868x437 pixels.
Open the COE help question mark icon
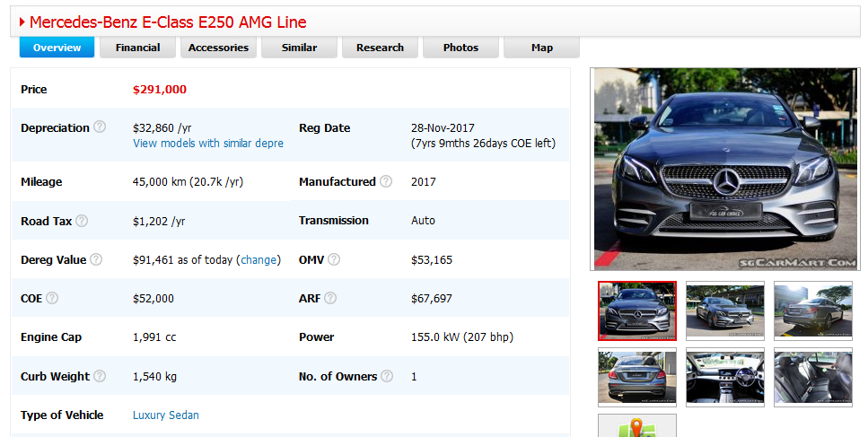52,298
